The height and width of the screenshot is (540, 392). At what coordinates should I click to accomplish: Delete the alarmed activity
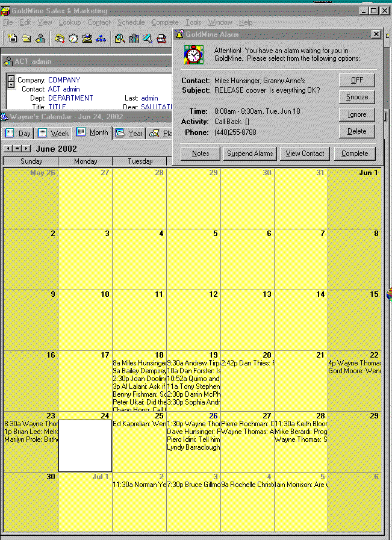coord(357,131)
